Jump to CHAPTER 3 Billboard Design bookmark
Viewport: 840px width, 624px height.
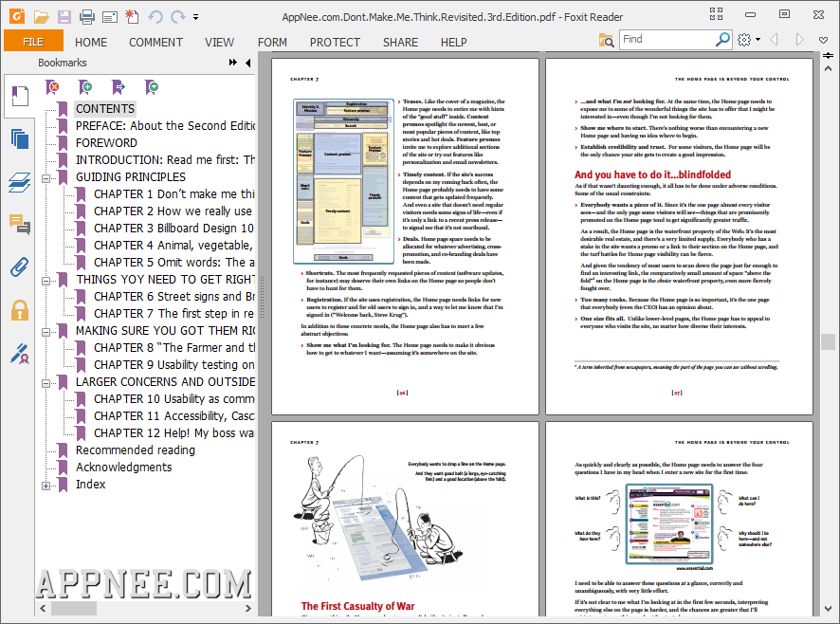pyautogui.click(x=173, y=229)
